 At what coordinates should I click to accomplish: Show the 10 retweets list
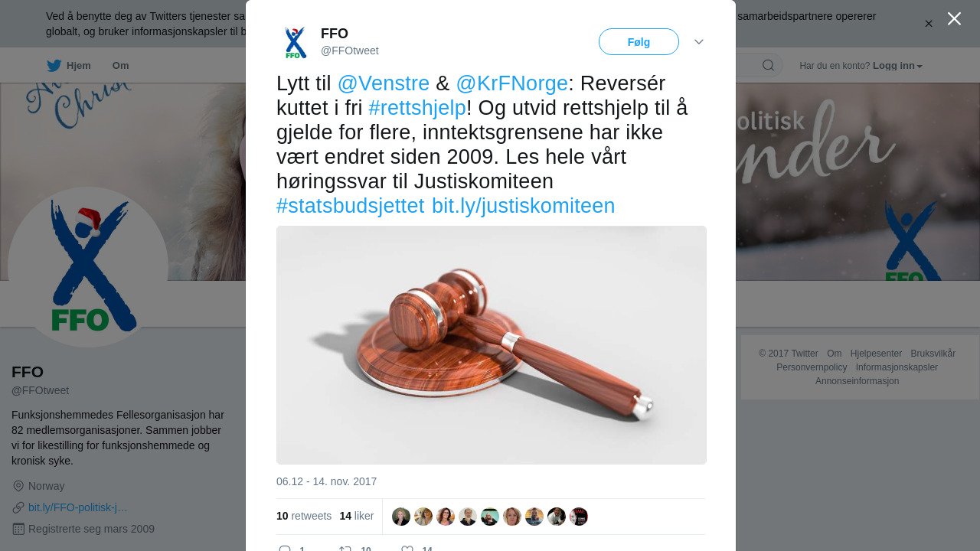pyautogui.click(x=304, y=516)
